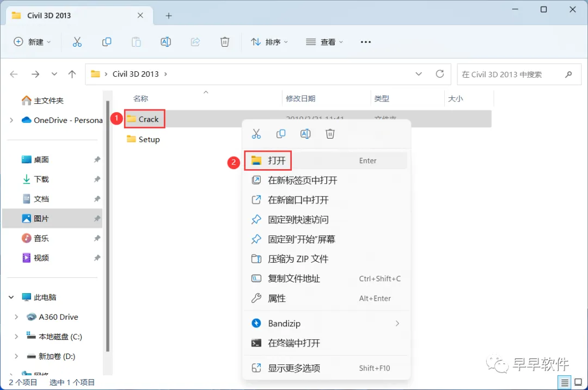Image resolution: width=588 pixels, height=390 pixels.
Task: Click the Cut icon in context menu
Action: click(x=256, y=134)
